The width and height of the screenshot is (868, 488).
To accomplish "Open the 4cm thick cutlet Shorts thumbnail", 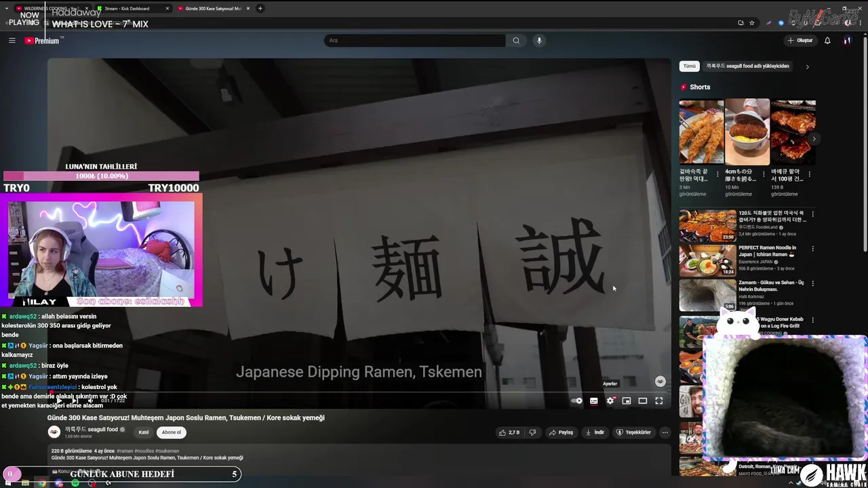I will [x=747, y=131].
